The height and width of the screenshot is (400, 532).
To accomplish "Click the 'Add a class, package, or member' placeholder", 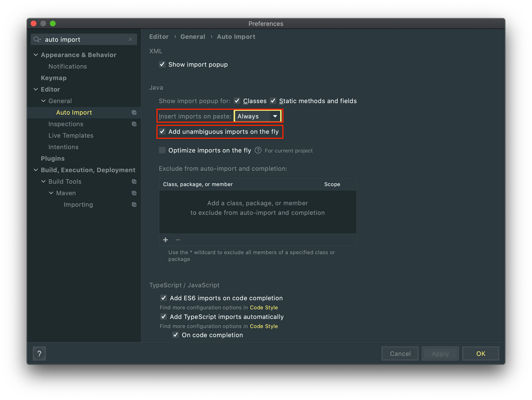I will click(258, 203).
